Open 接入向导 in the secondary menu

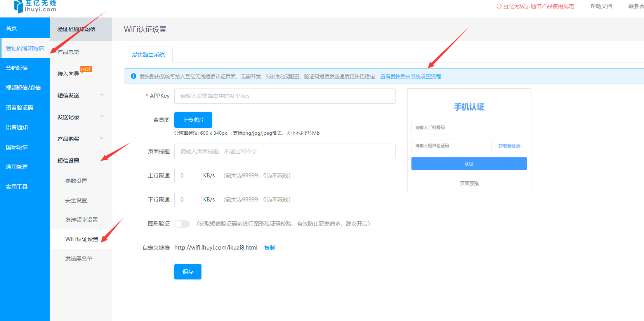tap(68, 74)
